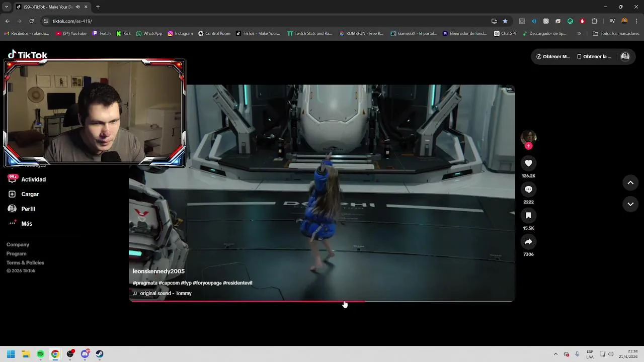This screenshot has height=362, width=644.
Task: Open the WhatsApp bookmark
Action: tap(149, 34)
